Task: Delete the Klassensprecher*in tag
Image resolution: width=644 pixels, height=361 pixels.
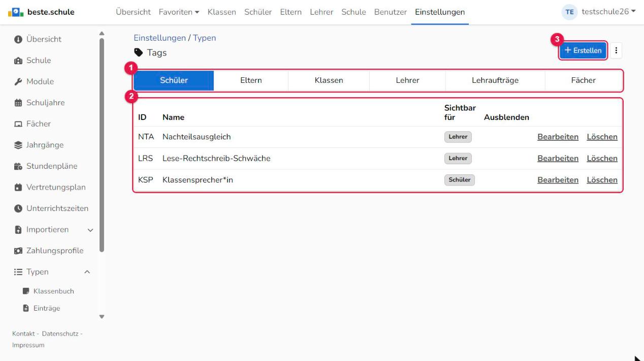Action: (602, 180)
